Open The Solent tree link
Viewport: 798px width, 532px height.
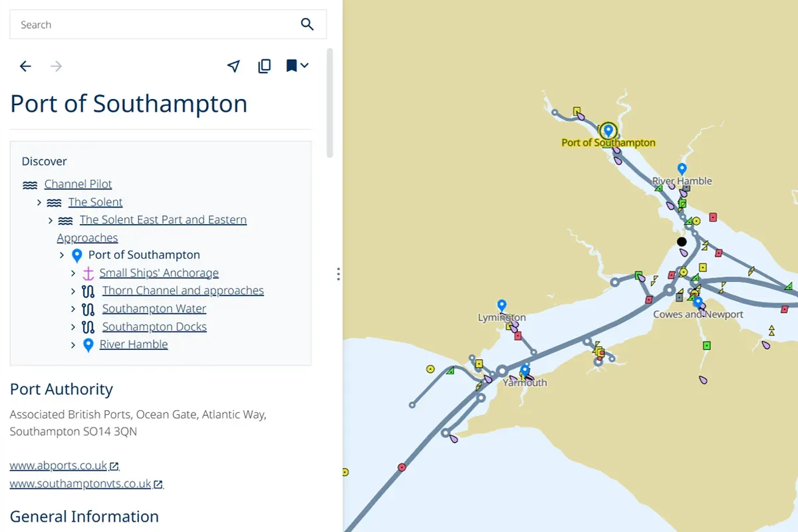[95, 202]
